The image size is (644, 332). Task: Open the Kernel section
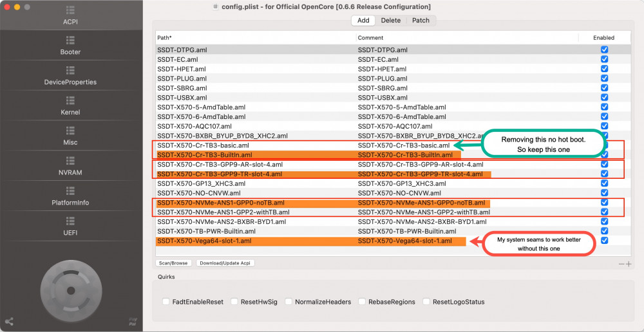(x=70, y=106)
